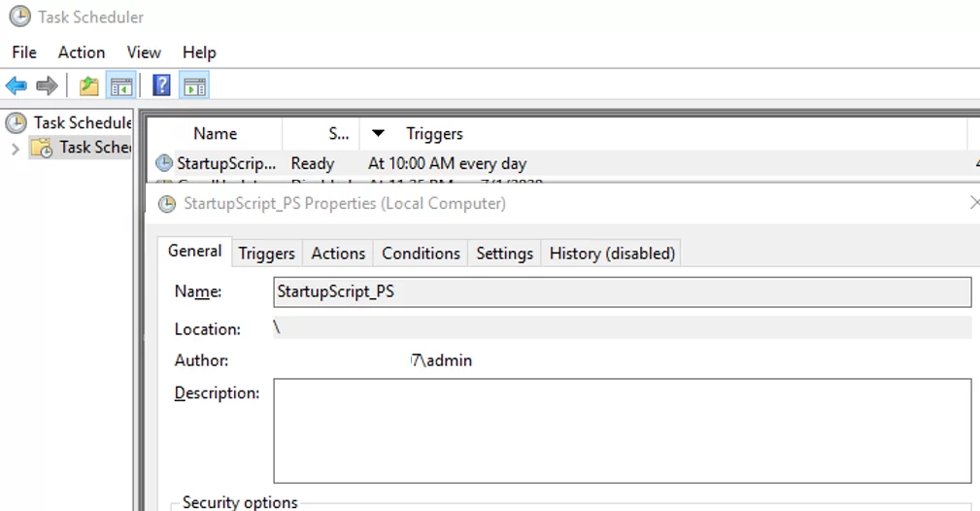
Task: Click the Up One Level folder icon
Action: click(x=88, y=85)
